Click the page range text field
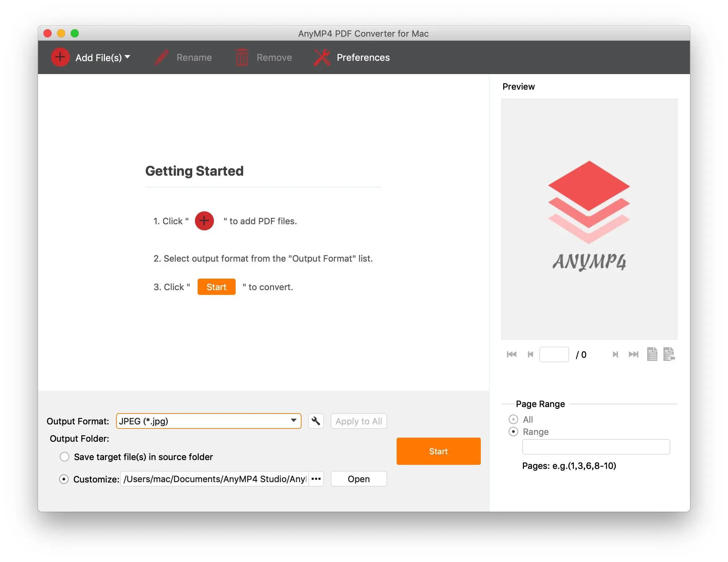The height and width of the screenshot is (562, 728). point(596,446)
